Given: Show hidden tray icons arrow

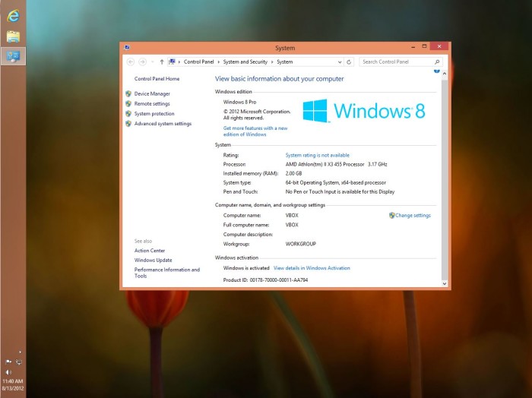Looking at the screenshot, I should coord(20,352).
